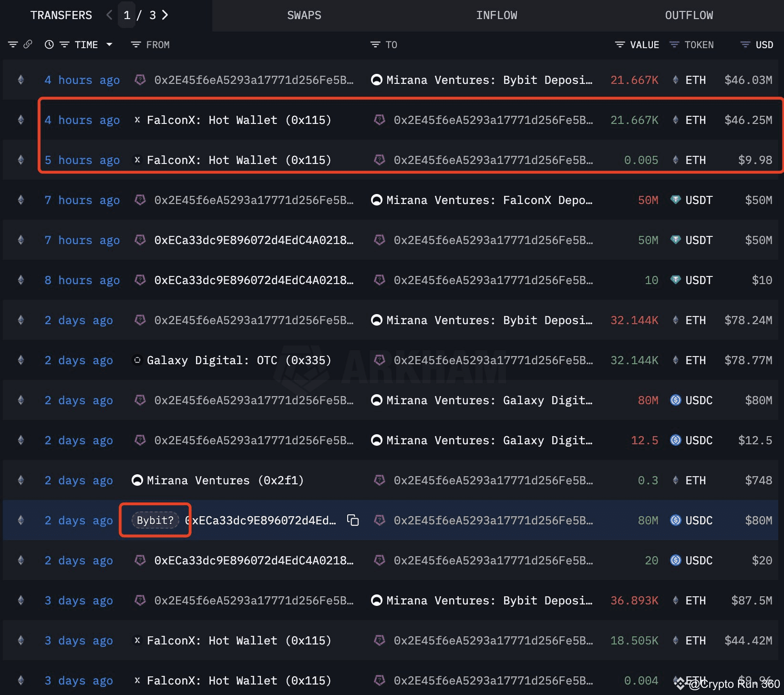The image size is (784, 695).
Task: Switch to the SWAPS tab
Action: (304, 15)
